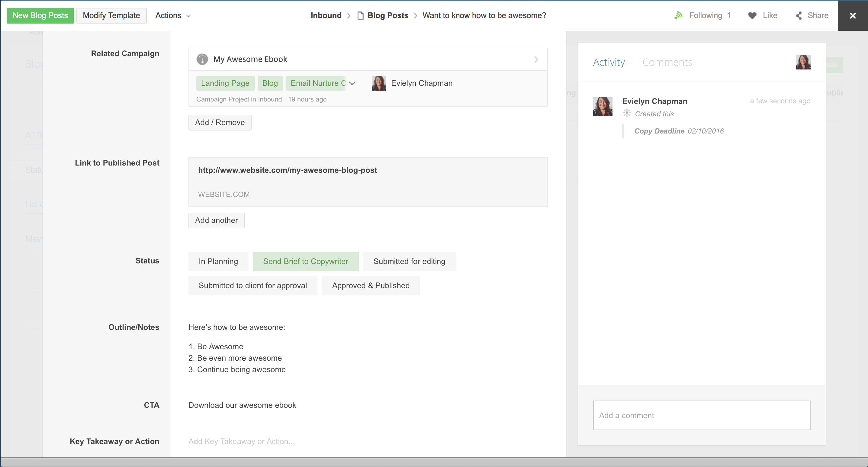Choose Approved & Published status
The width and height of the screenshot is (868, 467).
pyautogui.click(x=371, y=286)
